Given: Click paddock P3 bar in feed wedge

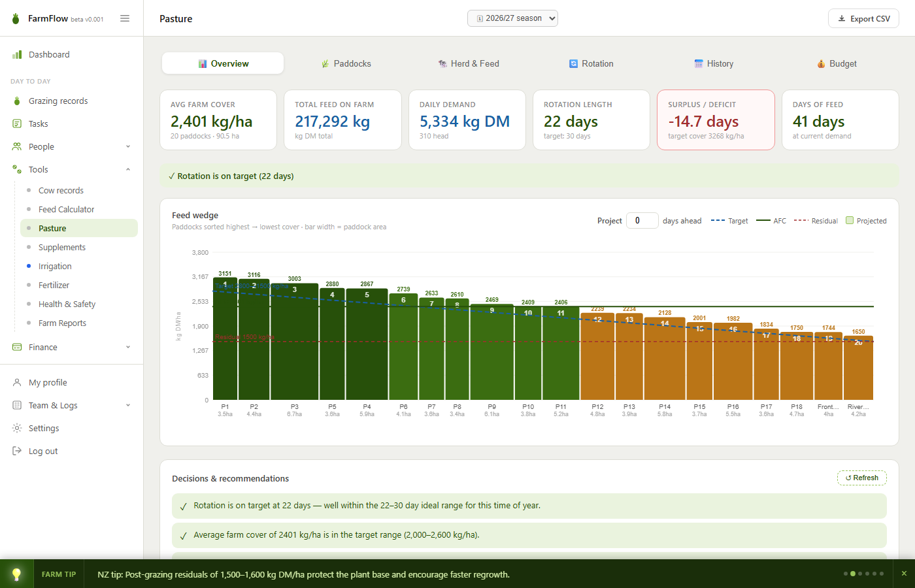Looking at the screenshot, I should [294, 341].
